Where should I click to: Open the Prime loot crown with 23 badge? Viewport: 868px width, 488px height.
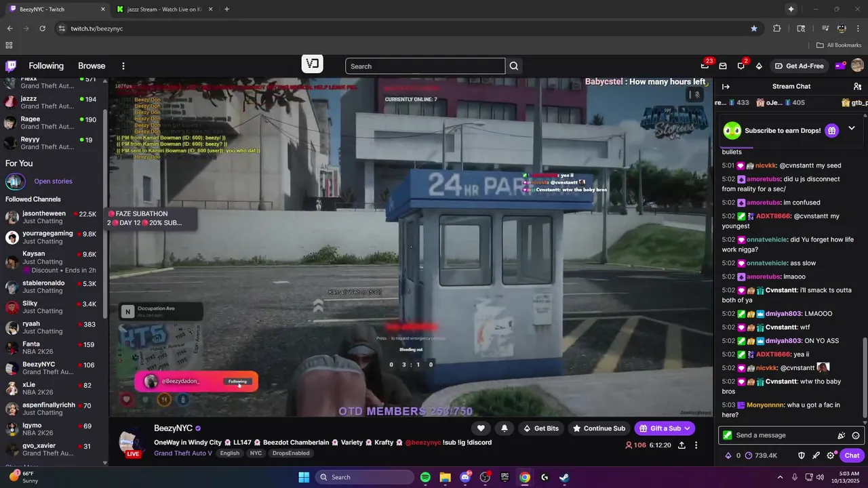pyautogui.click(x=705, y=66)
